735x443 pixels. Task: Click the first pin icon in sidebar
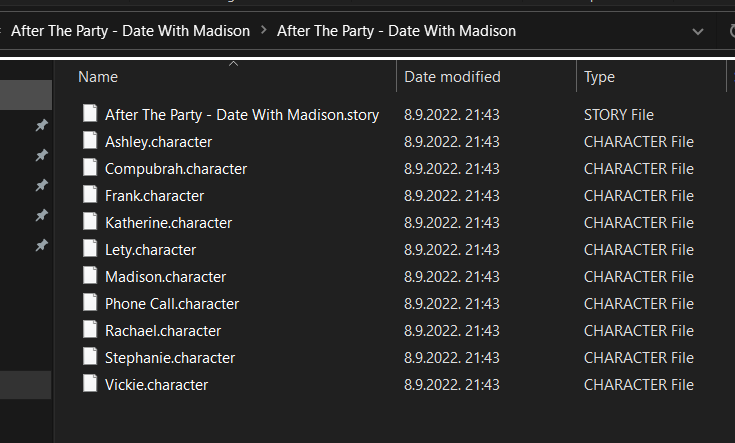[41, 125]
